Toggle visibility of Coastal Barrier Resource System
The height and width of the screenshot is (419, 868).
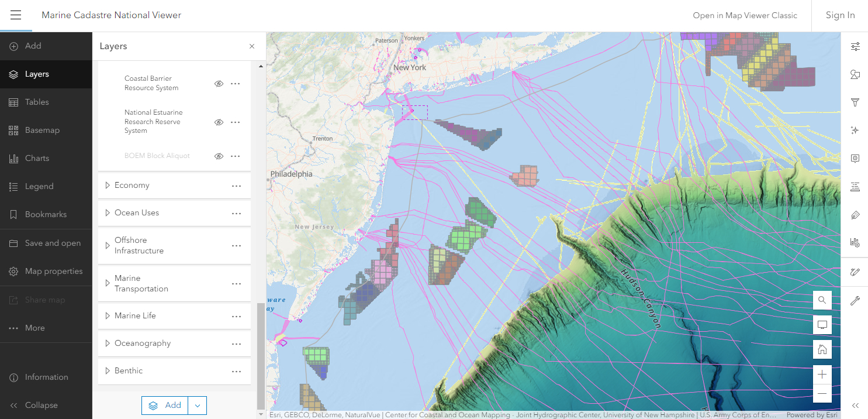pyautogui.click(x=219, y=84)
